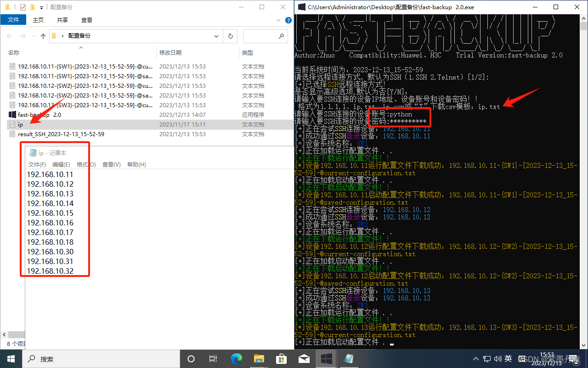Click the console window icon in fast-backup title bar
This screenshot has width=588, height=368.
(302, 7)
